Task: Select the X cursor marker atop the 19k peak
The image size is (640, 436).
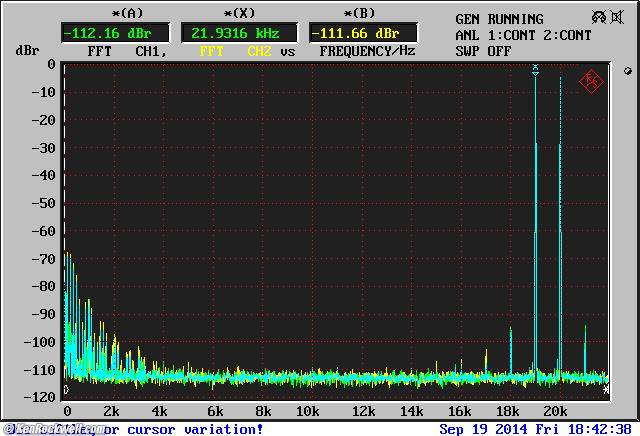Action: [536, 70]
